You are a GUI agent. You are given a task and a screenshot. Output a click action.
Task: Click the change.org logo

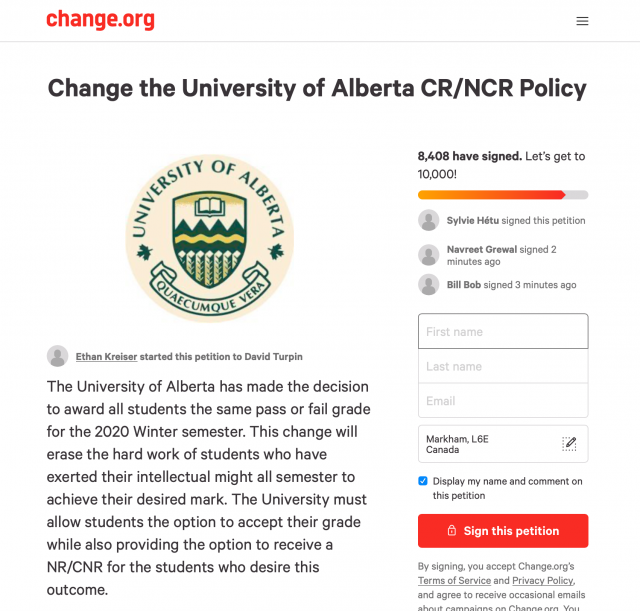[x=100, y=20]
